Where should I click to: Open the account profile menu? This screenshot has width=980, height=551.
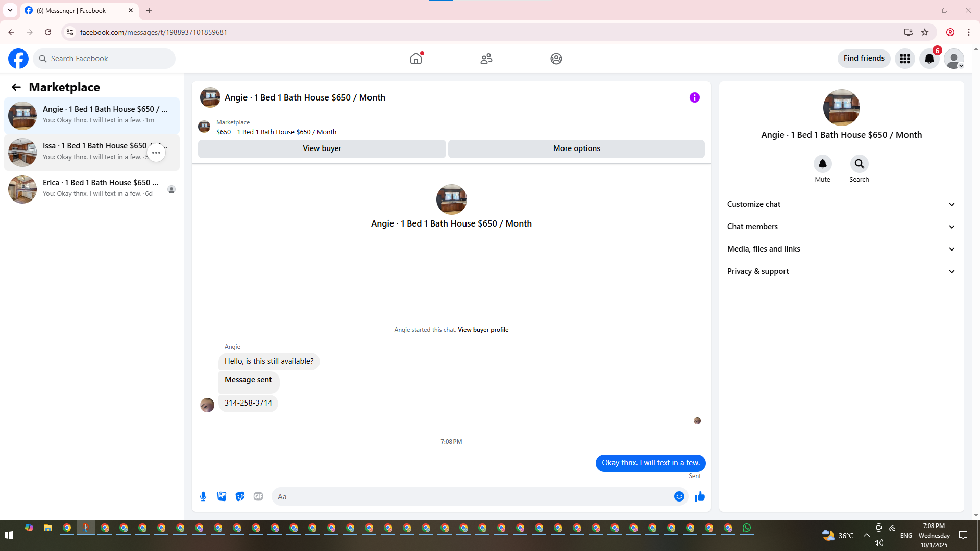click(954, 59)
